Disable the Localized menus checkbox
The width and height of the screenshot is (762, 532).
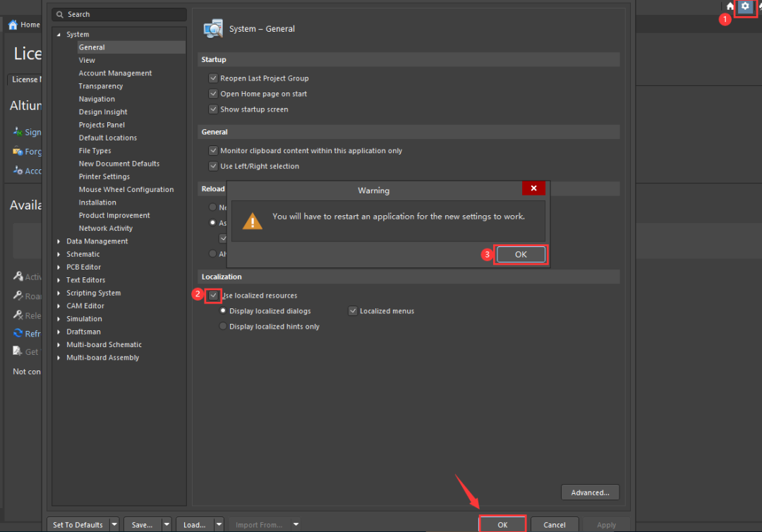coord(353,311)
